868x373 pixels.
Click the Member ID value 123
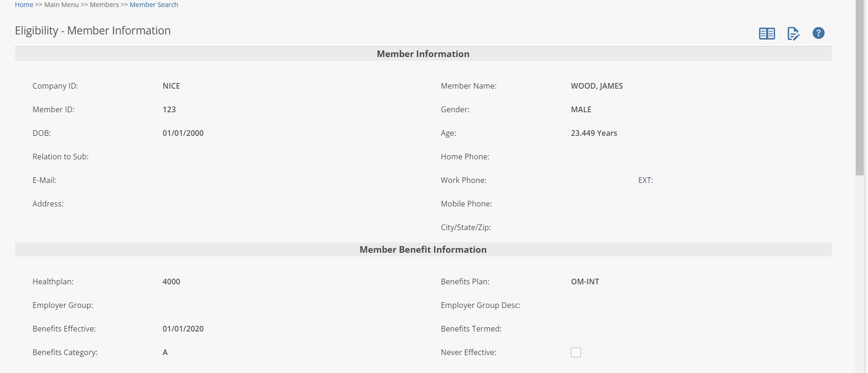(x=169, y=109)
